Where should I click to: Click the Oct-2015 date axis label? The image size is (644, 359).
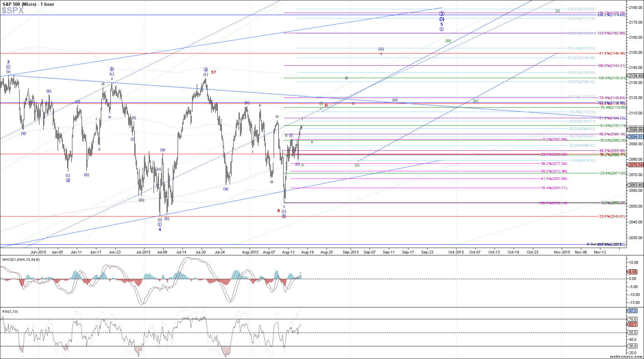tap(456, 252)
